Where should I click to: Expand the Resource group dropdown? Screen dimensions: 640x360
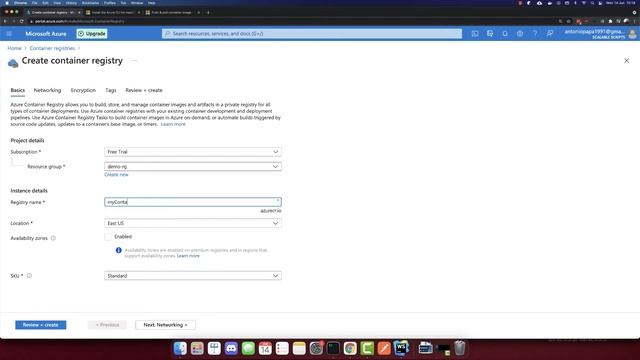click(x=193, y=167)
